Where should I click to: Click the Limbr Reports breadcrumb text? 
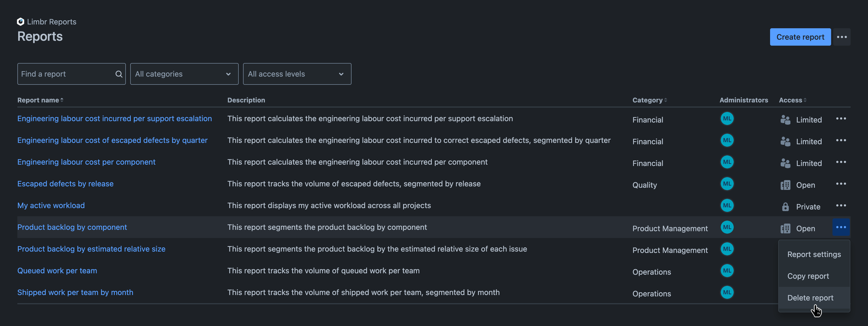pyautogui.click(x=52, y=22)
